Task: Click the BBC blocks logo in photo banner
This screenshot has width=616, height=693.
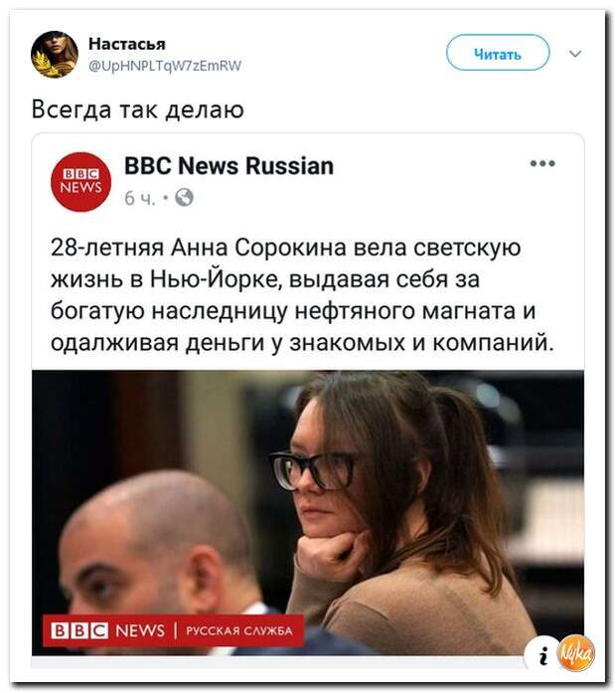Action: (x=79, y=630)
